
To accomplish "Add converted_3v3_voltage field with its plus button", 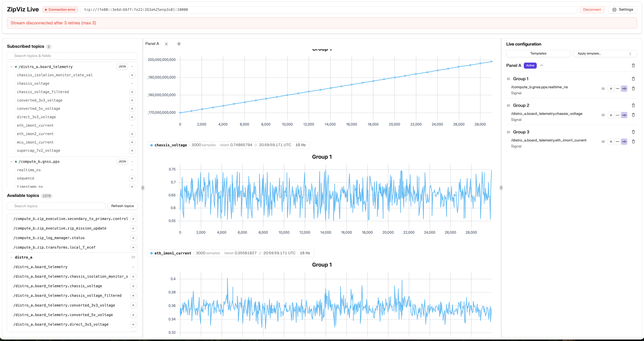I will (132, 100).
